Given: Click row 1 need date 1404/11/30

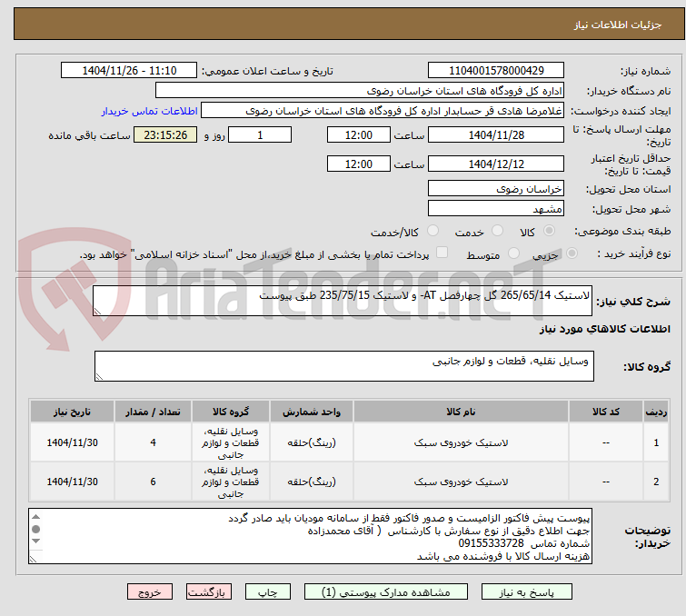Looking at the screenshot, I should tap(72, 442).
